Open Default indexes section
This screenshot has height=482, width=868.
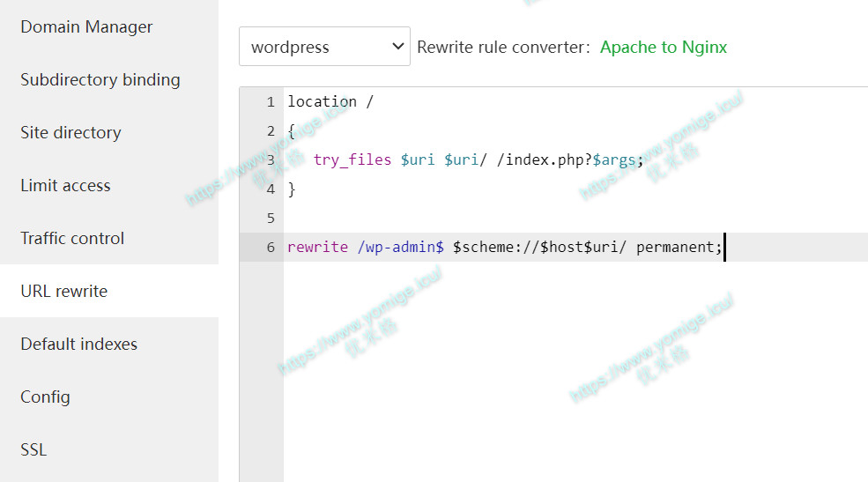(78, 345)
